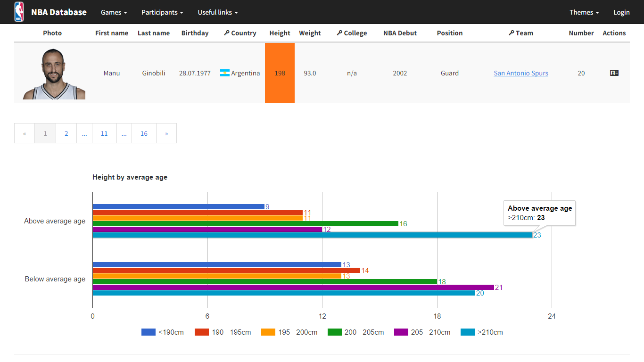Select the 200 - 205cm green legend swatch

pyautogui.click(x=334, y=332)
